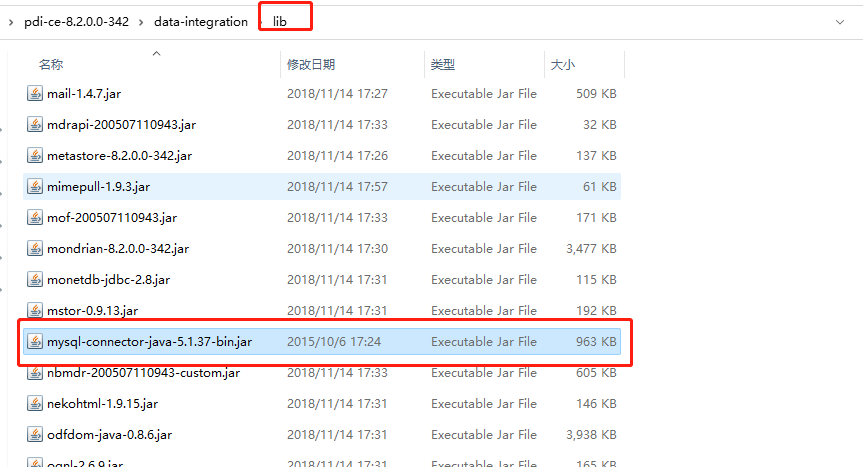This screenshot has height=467, width=863.
Task: Select file mondrian-8.2.0.0-342.jar
Action: (118, 249)
